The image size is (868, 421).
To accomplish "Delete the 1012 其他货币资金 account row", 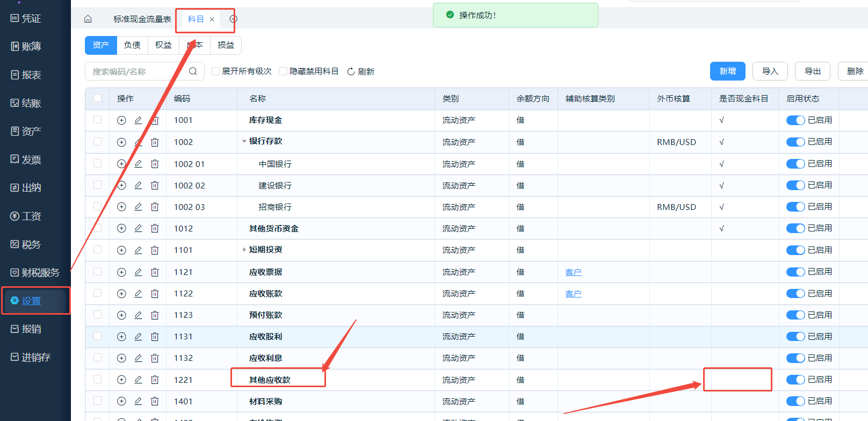I will click(x=155, y=229).
